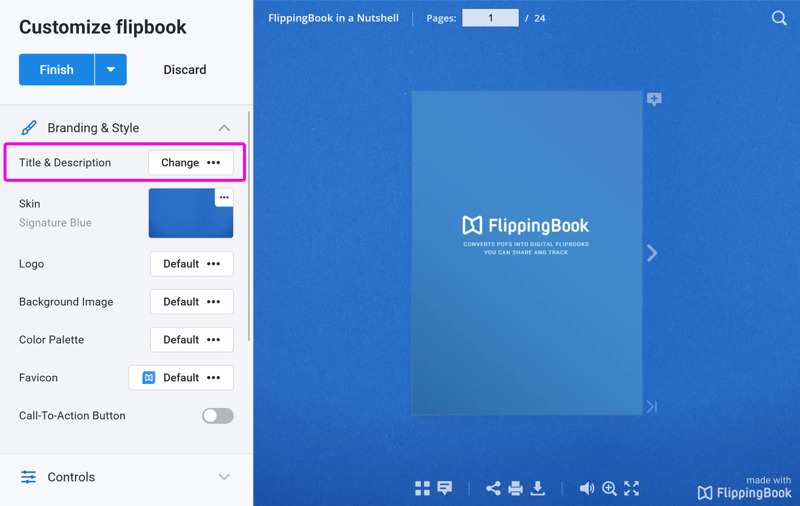
Task: Click the Signature Blue skin name text
Action: (x=55, y=223)
